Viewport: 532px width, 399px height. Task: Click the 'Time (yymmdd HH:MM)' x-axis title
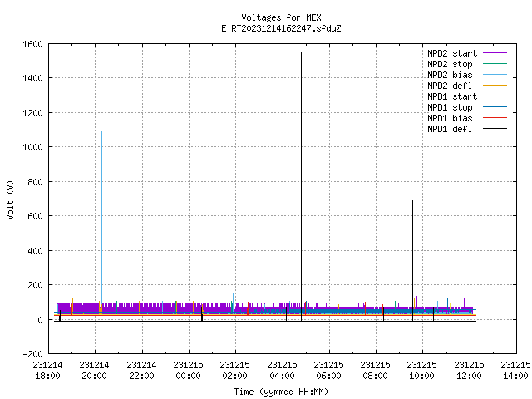281,392
